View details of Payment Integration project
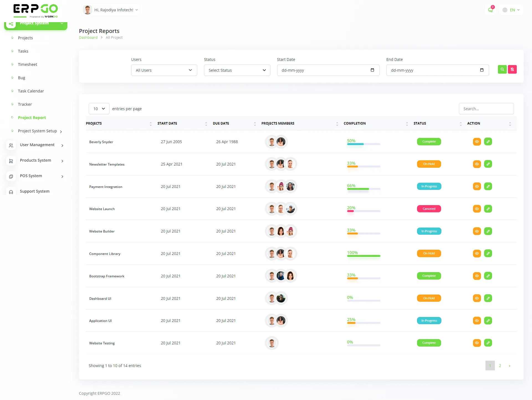 [x=477, y=186]
